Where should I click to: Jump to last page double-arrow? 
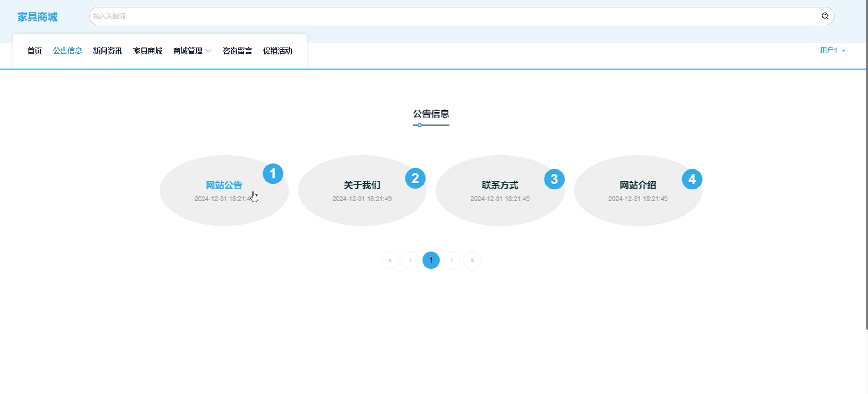pos(472,260)
